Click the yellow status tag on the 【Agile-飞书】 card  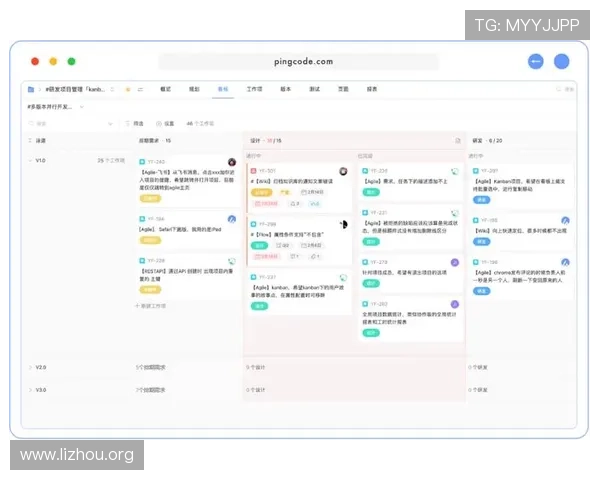coord(150,198)
